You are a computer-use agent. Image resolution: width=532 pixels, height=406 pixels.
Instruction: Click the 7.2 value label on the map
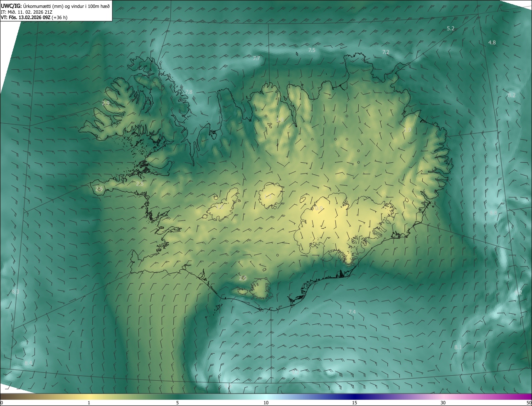[386, 52]
